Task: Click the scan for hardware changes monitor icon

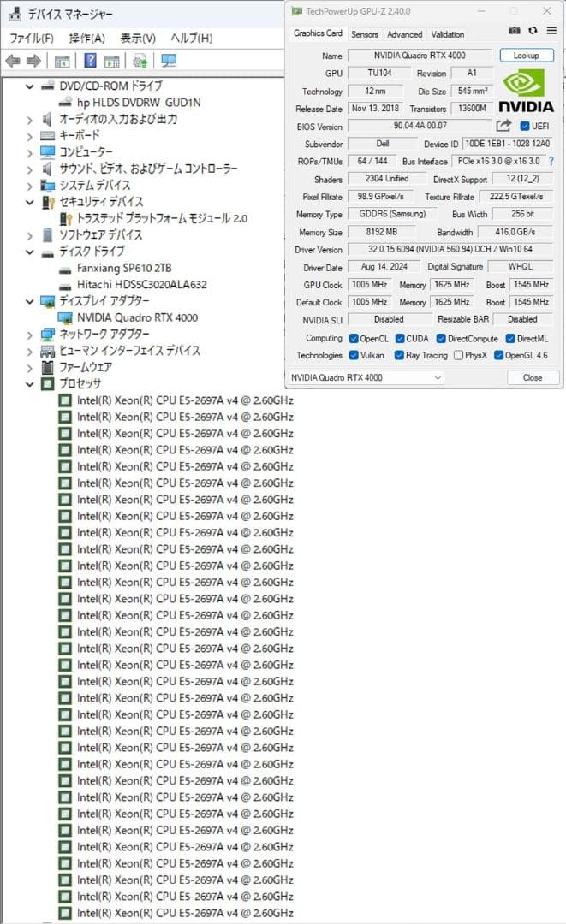Action: pos(169,61)
